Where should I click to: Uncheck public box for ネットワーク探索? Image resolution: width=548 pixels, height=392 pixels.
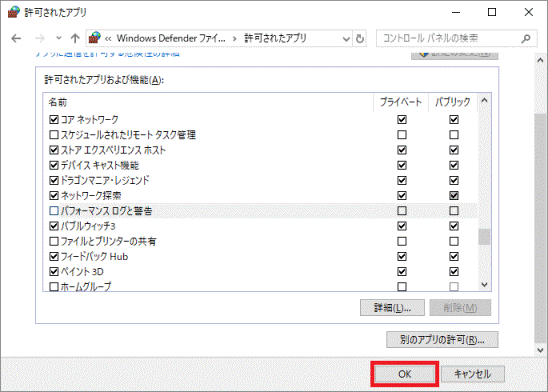click(454, 195)
